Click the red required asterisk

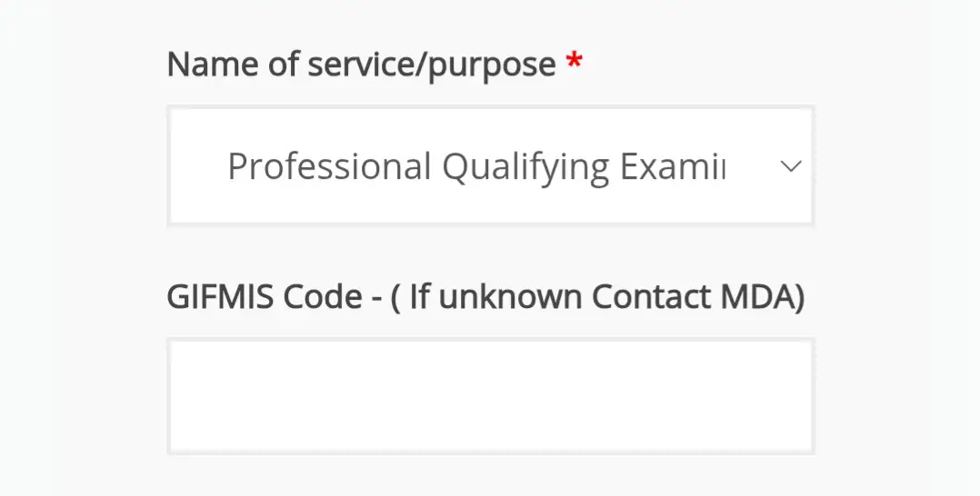(574, 64)
